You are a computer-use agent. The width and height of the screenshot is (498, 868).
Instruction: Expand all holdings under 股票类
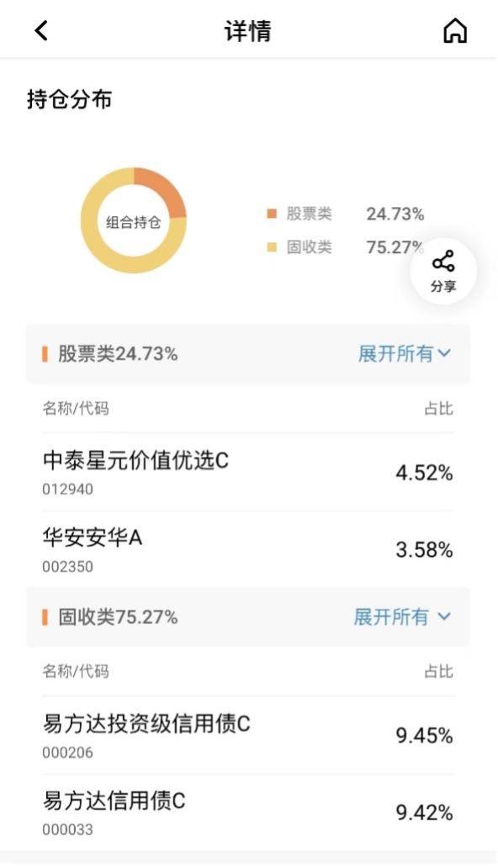[x=405, y=353]
